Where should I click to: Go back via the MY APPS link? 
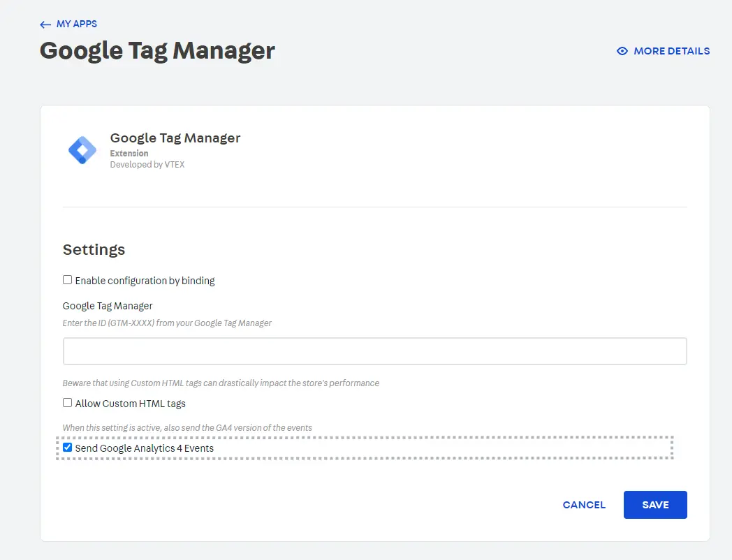(x=76, y=24)
